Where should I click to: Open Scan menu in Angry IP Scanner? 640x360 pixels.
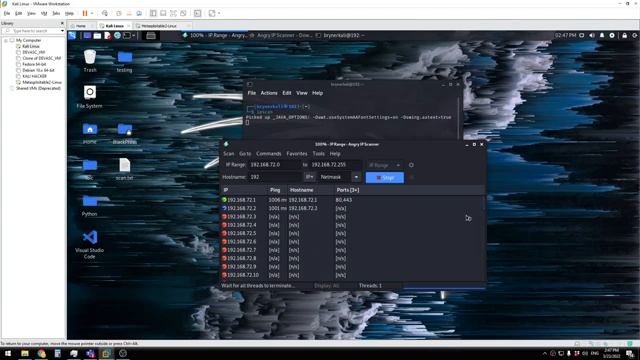coord(229,154)
